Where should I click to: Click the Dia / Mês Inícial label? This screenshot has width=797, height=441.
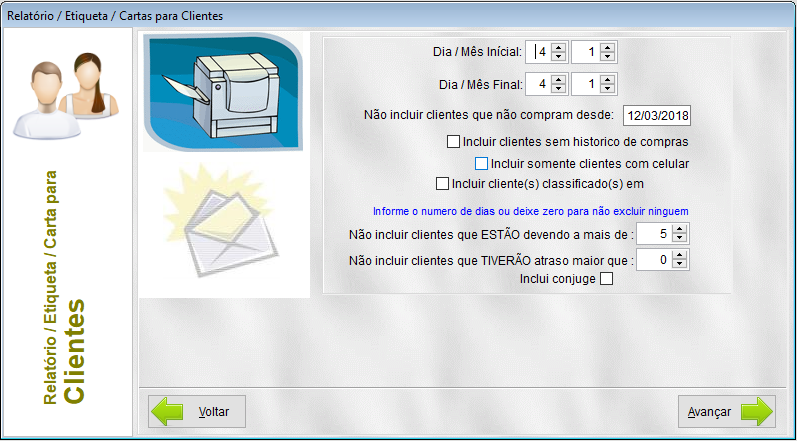(x=477, y=52)
